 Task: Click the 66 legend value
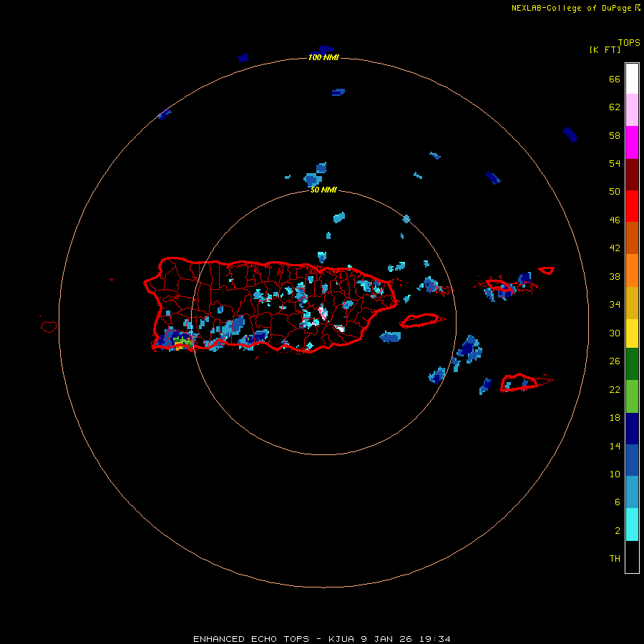[615, 79]
